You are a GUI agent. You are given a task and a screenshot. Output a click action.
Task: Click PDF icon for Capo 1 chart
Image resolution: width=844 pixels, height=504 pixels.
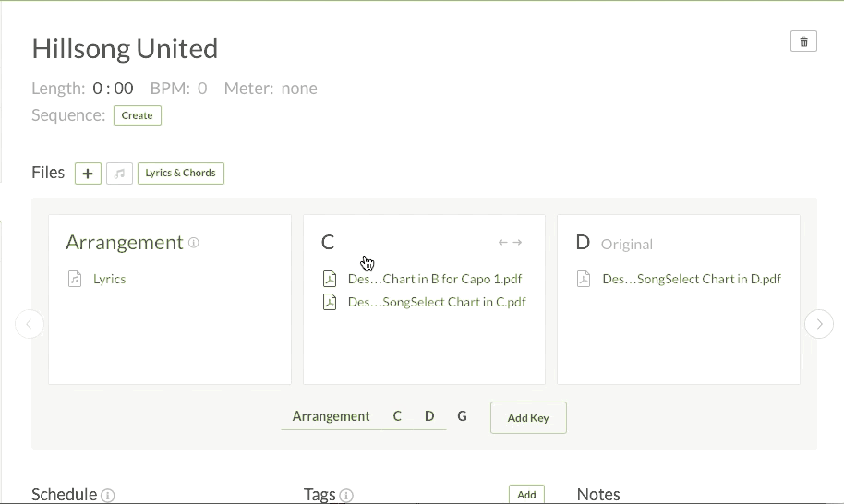330,279
